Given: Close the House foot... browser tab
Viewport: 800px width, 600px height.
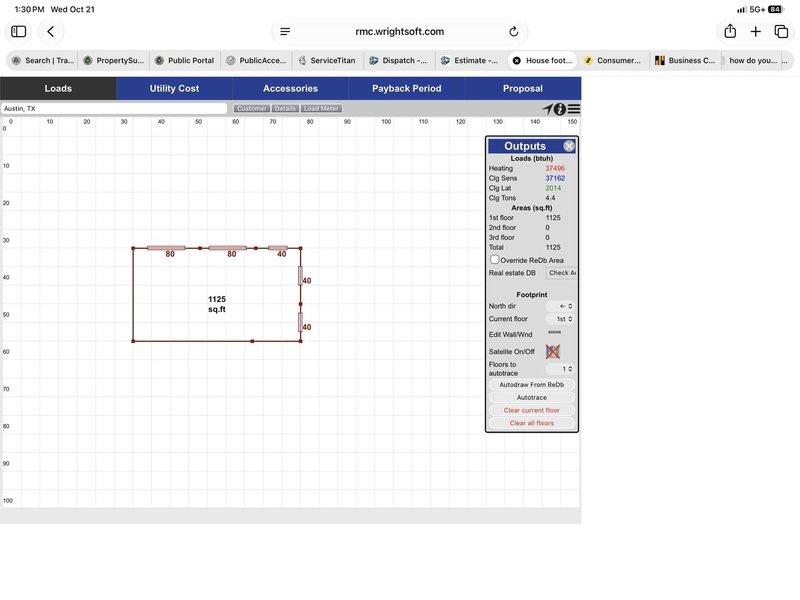Looking at the screenshot, I should point(516,60).
